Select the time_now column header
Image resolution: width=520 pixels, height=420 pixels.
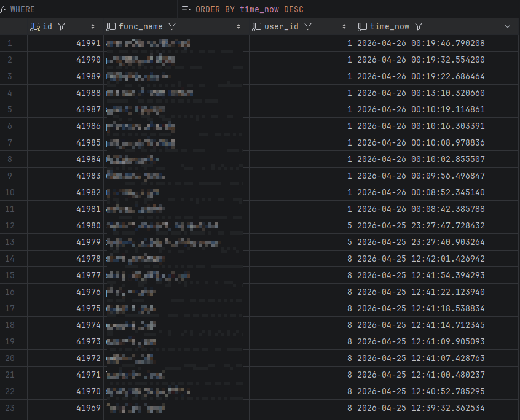(390, 26)
